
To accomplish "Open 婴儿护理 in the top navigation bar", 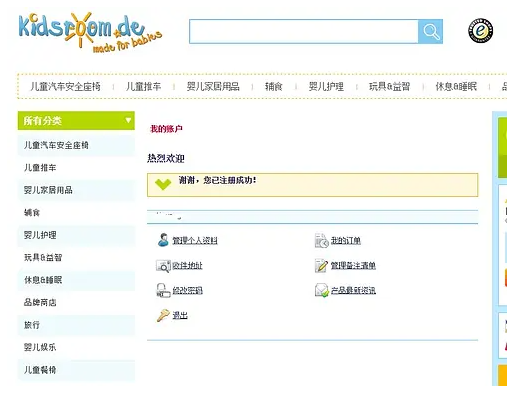I will click(x=326, y=87).
